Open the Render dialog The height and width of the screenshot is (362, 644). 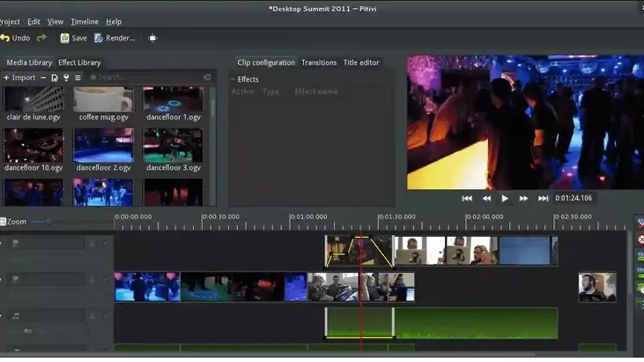(114, 38)
